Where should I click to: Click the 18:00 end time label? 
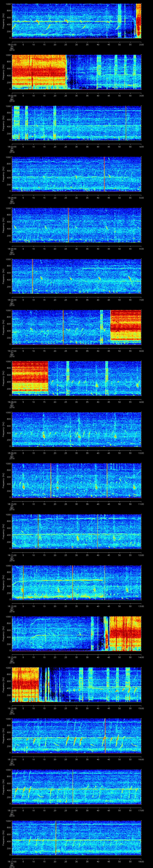(141, 861)
